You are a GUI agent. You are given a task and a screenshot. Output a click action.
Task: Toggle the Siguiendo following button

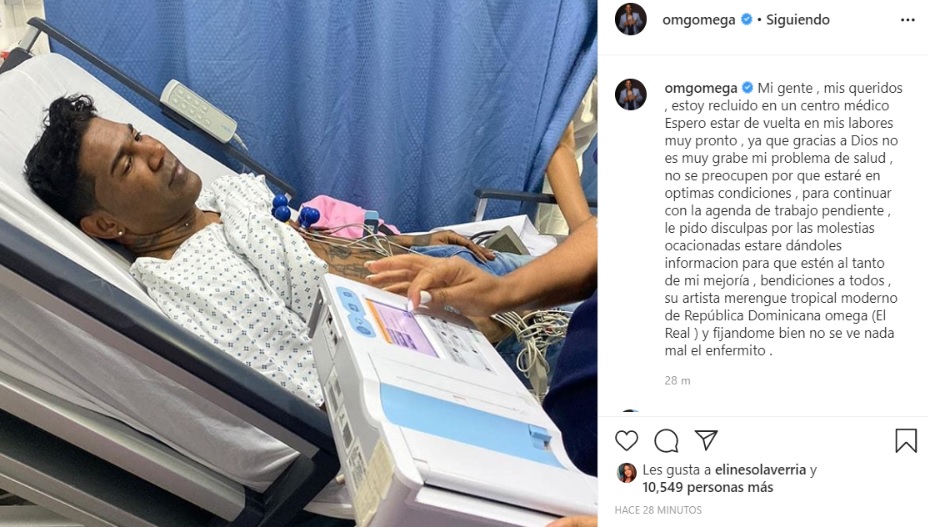click(x=798, y=20)
